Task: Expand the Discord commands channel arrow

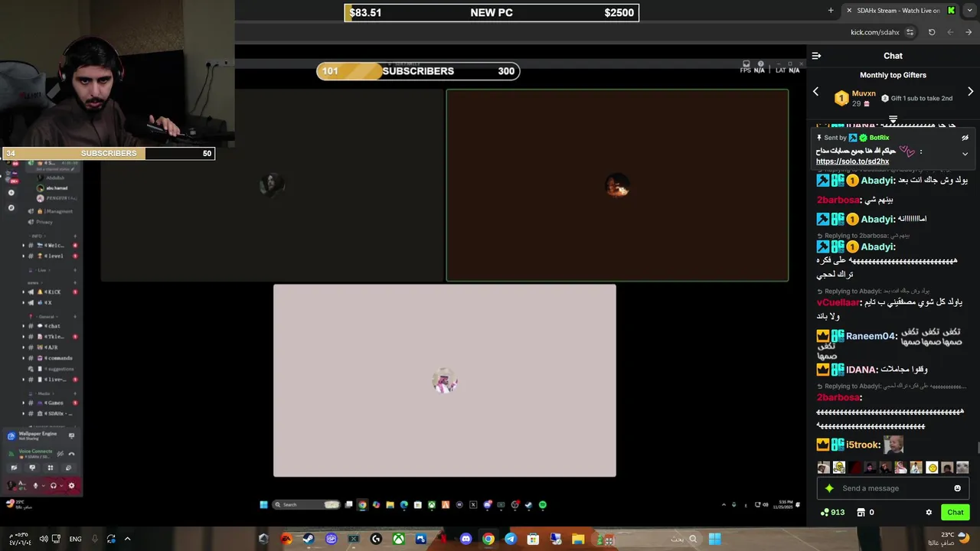Action: (x=23, y=358)
